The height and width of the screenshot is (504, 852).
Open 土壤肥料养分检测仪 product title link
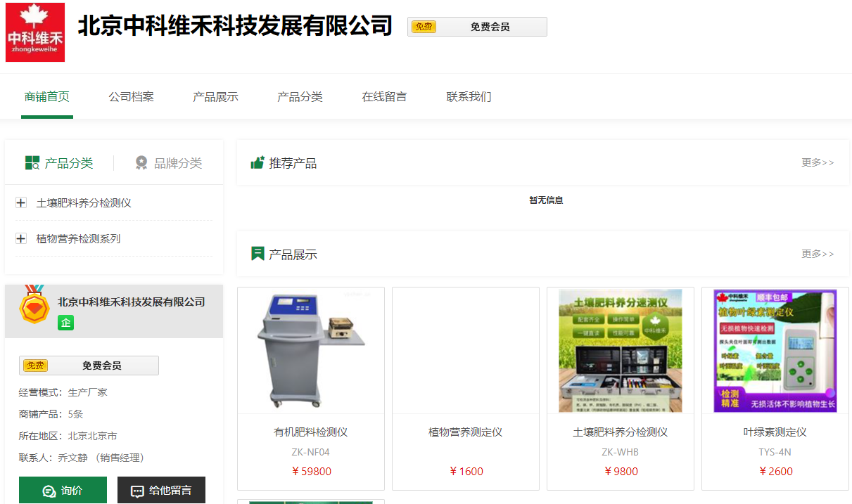coord(621,432)
